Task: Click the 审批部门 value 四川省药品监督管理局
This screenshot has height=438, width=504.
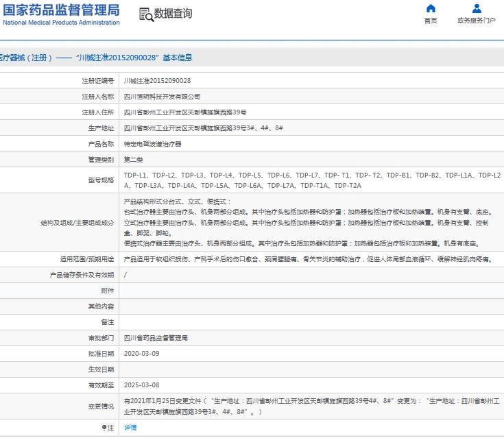Action: [156, 338]
